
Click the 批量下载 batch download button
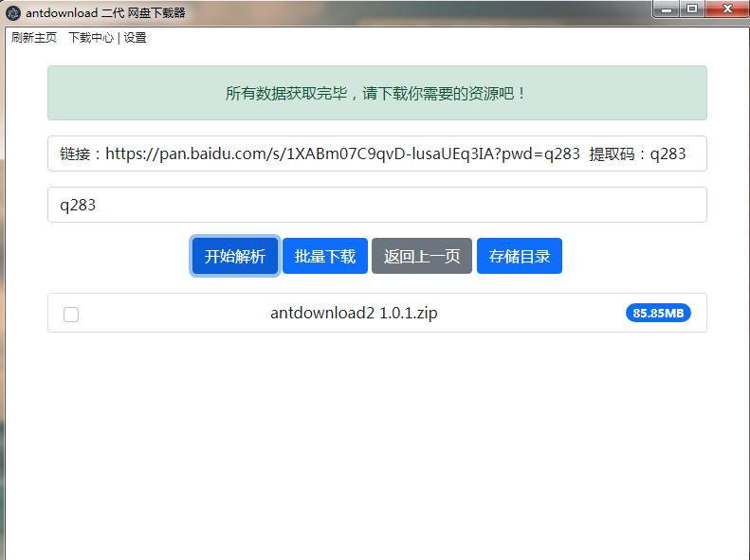[x=325, y=256]
